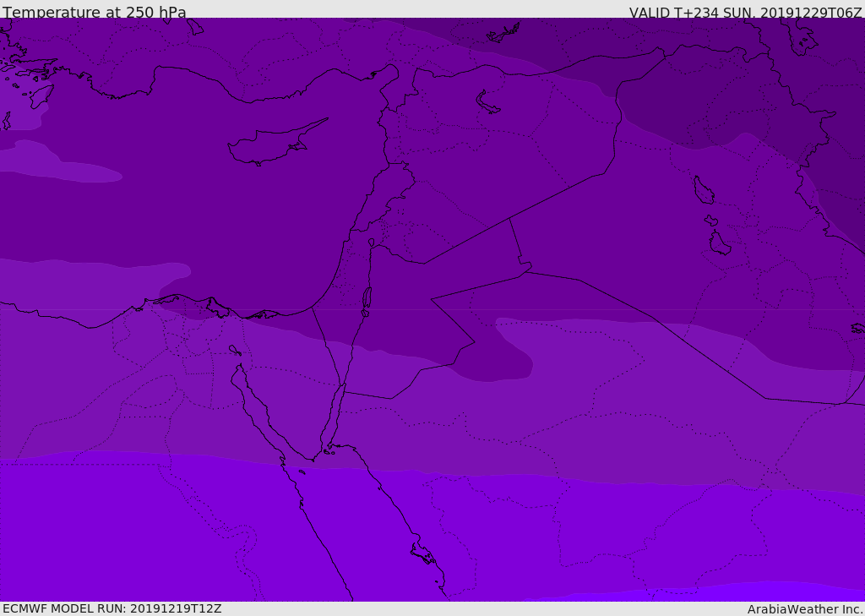
Task: Click the 'Temperature at 250 hPa' title
Action: 95,12
